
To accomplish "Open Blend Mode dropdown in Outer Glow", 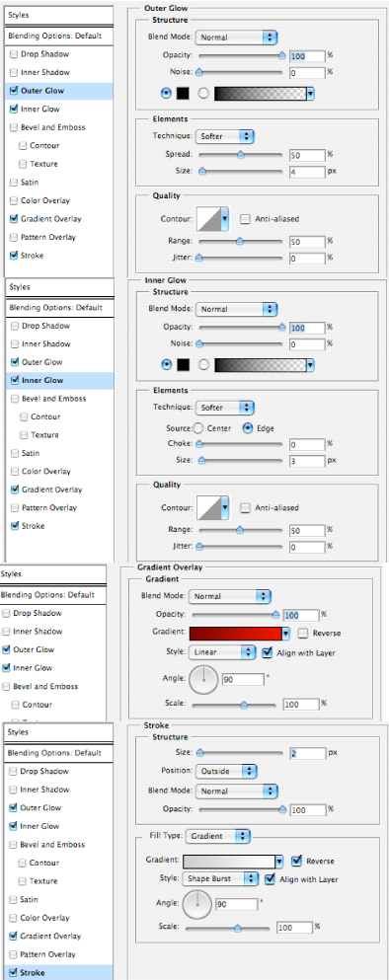I will click(236, 38).
